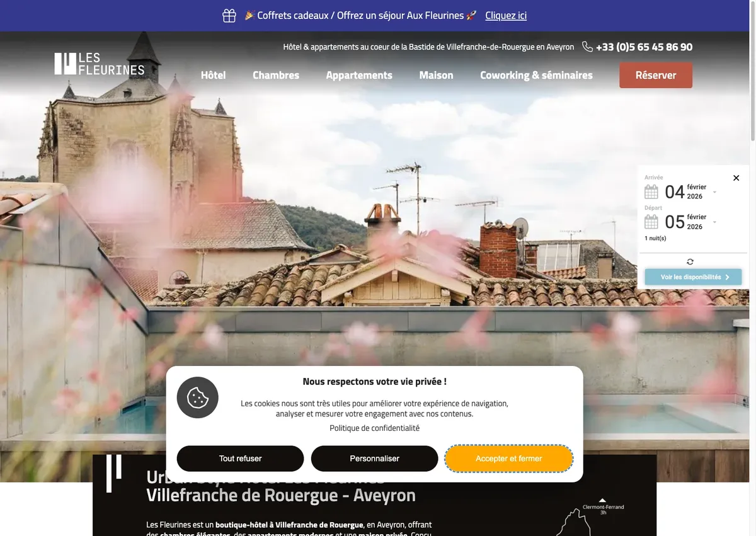Click the refresh icon in booking widget
The image size is (756, 536).
tap(690, 261)
